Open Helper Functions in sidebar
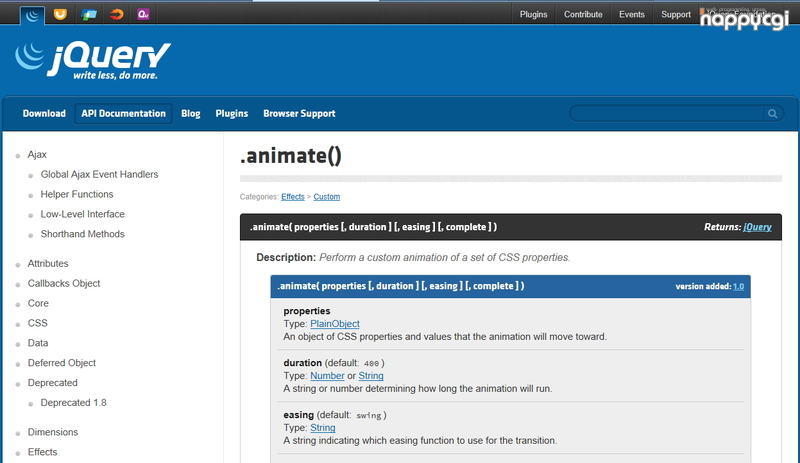This screenshot has width=800, height=463. tap(77, 194)
